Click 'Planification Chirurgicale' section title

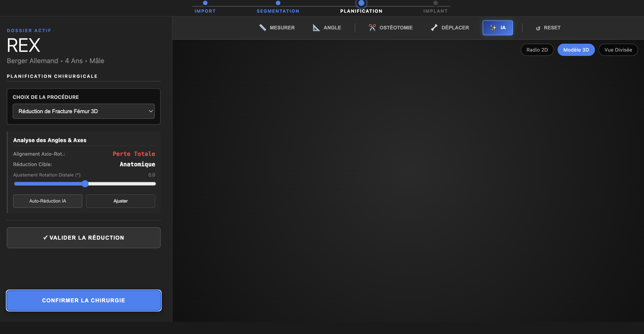coord(52,76)
